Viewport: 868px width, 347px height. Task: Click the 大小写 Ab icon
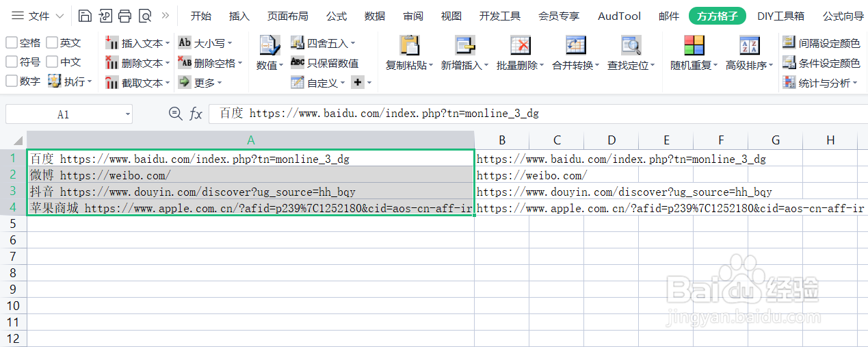click(x=185, y=42)
